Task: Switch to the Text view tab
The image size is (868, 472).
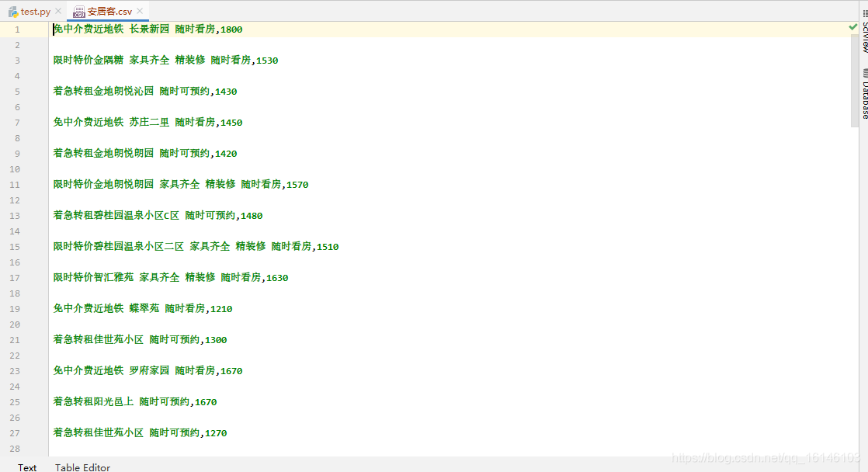Action: point(26,467)
